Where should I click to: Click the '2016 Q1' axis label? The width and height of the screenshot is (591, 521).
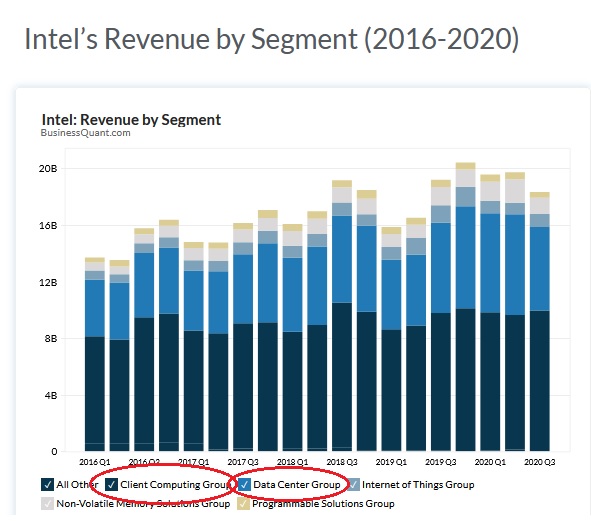(95, 462)
